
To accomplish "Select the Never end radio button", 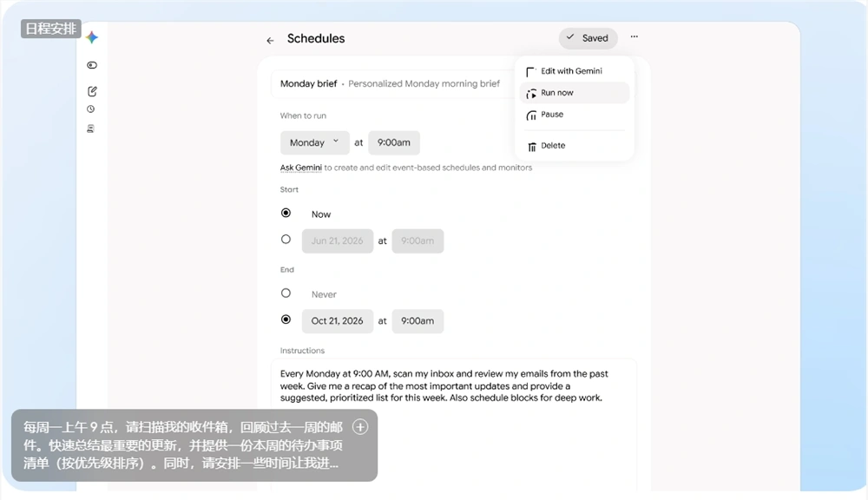I will [286, 293].
